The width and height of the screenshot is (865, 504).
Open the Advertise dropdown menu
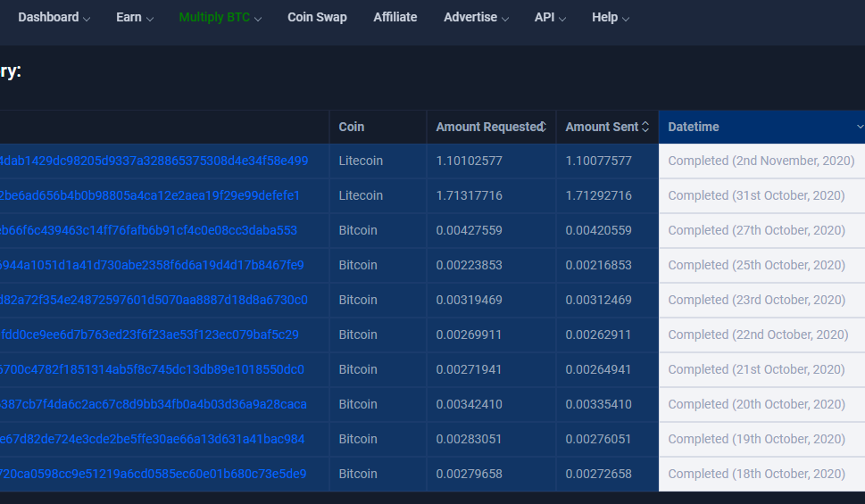click(x=476, y=18)
